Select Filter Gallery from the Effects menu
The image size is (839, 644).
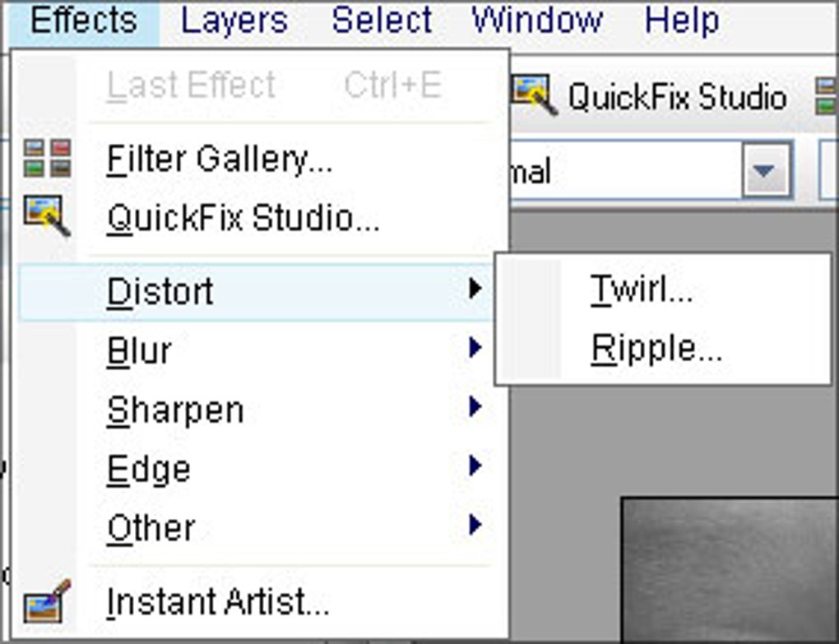click(x=218, y=159)
